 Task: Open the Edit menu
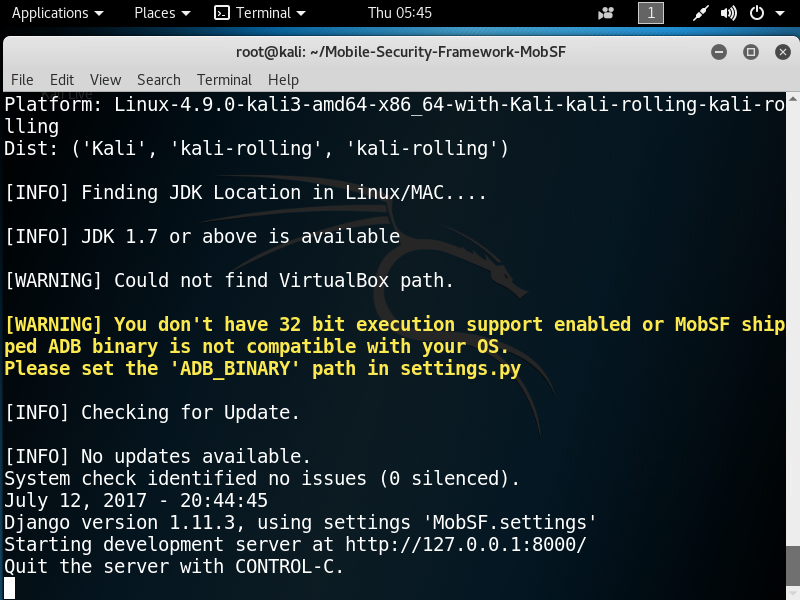pyautogui.click(x=62, y=80)
